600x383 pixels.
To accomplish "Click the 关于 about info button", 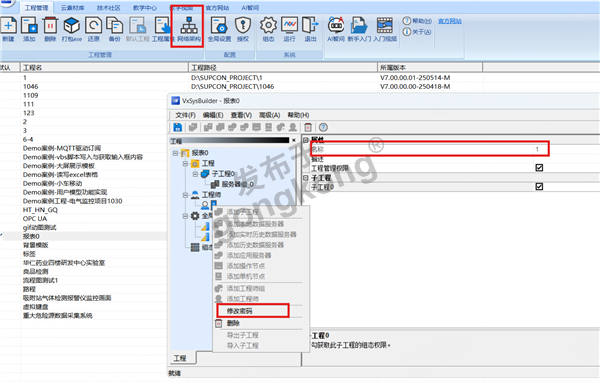I will (417, 32).
